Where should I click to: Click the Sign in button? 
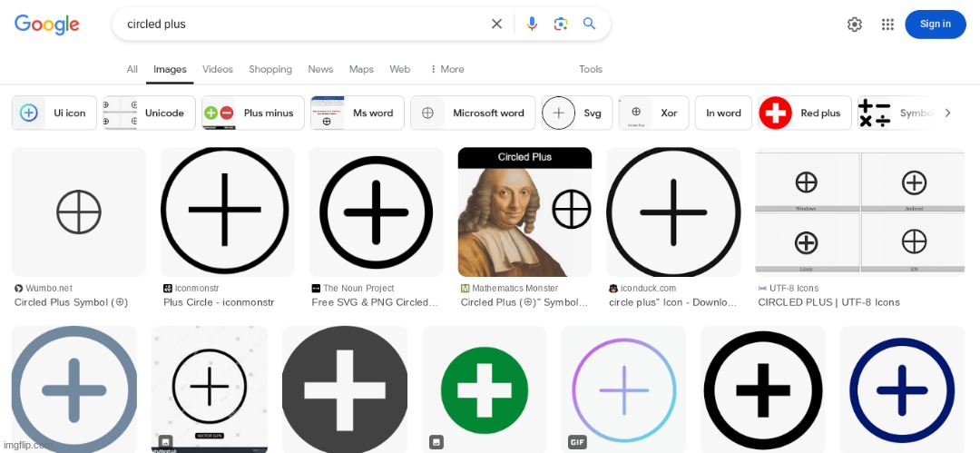click(935, 25)
